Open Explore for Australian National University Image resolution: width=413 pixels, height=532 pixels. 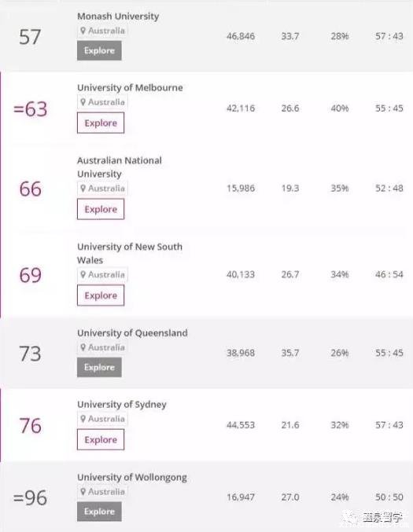point(101,209)
